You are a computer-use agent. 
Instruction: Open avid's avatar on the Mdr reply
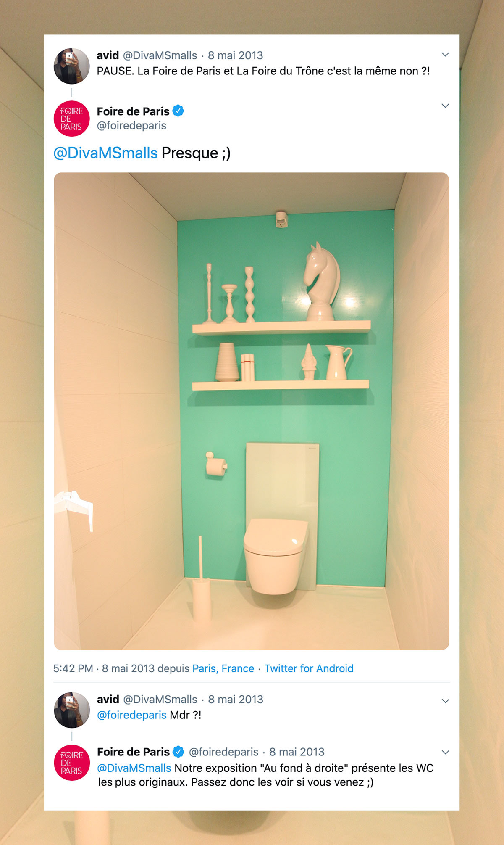coord(72,710)
